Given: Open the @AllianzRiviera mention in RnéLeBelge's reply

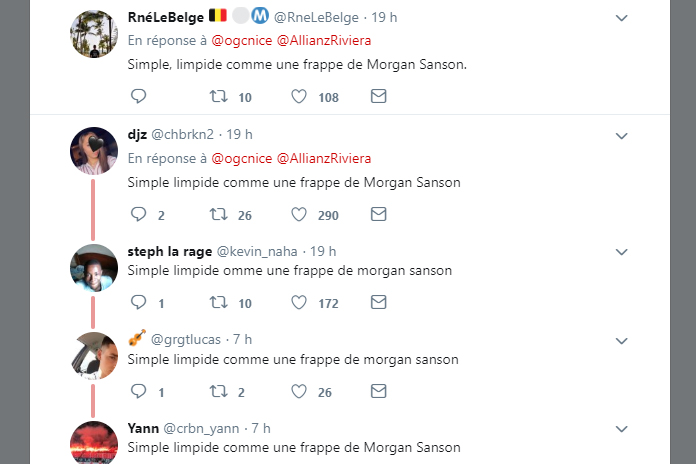Looking at the screenshot, I should tap(324, 40).
